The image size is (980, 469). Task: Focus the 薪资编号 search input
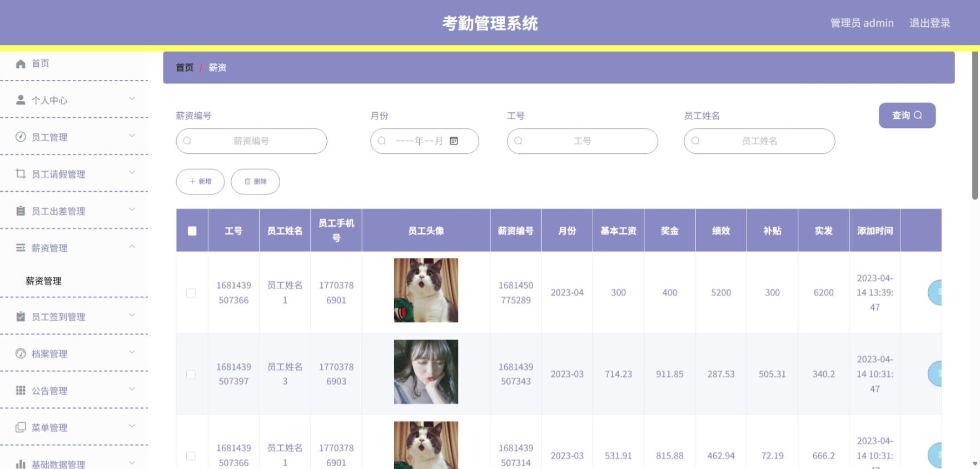(x=251, y=141)
